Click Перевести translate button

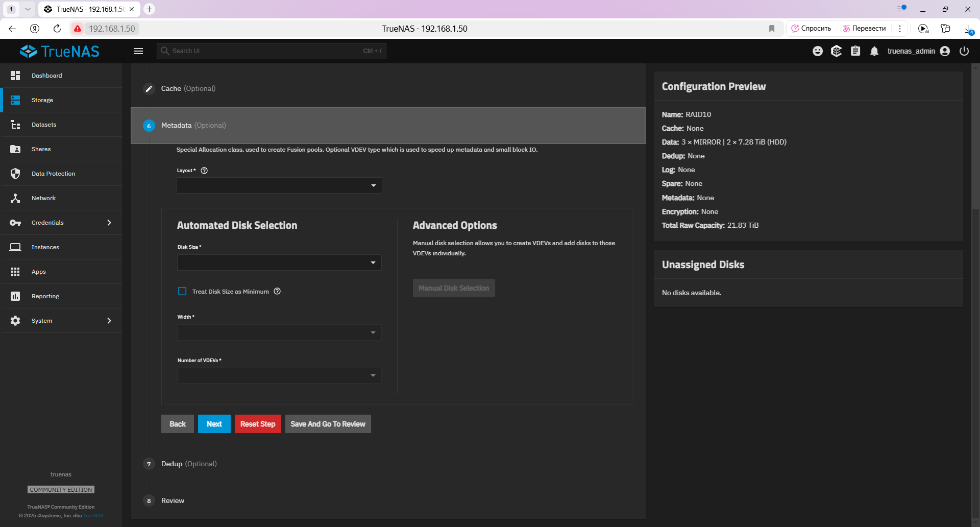864,29
